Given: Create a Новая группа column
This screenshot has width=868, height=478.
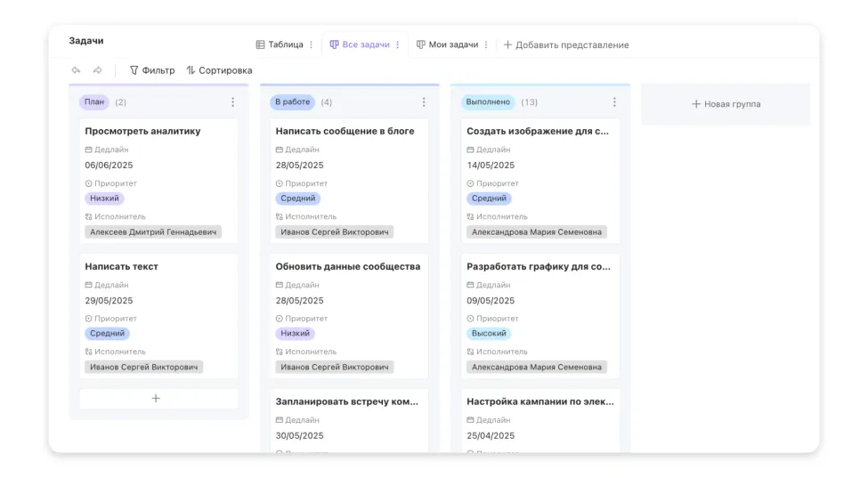Looking at the screenshot, I should coord(726,104).
